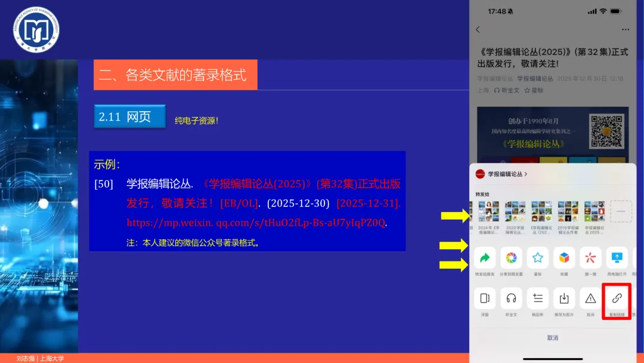The height and width of the screenshot is (363, 644).
Task: Tap the 投诉 warning triangle icon
Action: coord(590,298)
